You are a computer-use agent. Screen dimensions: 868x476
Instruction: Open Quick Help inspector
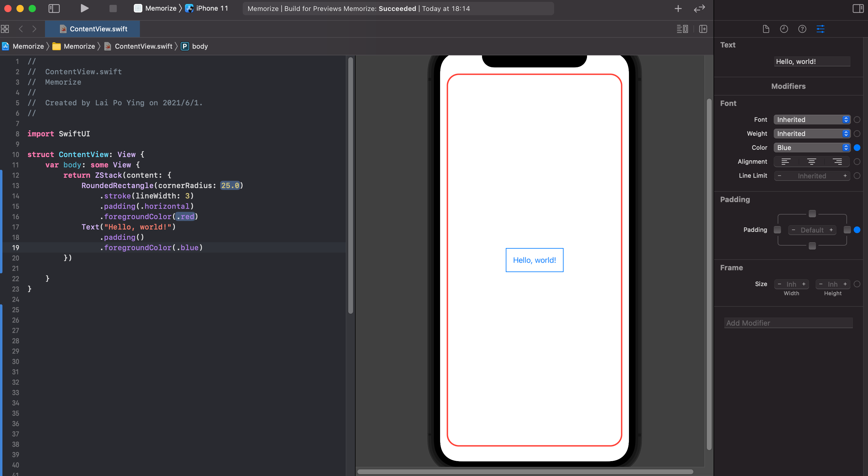click(802, 29)
